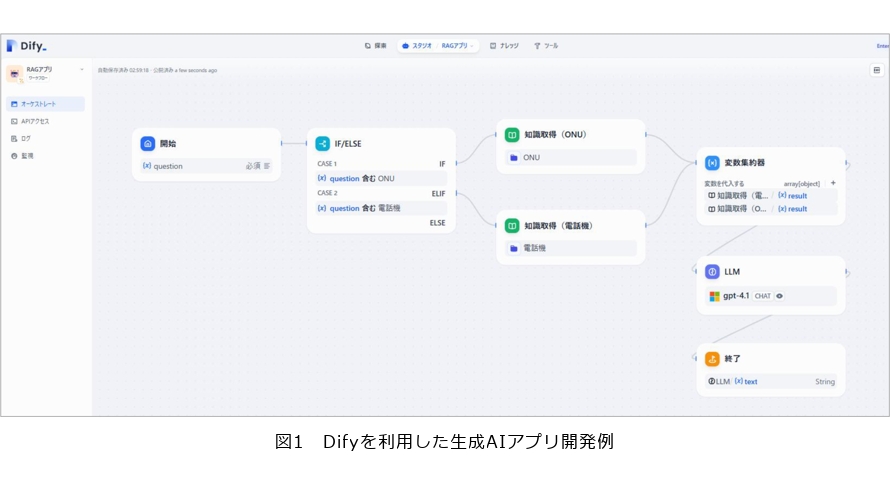Click the panel icon at canvas top-right
The width and height of the screenshot is (890, 500).
(877, 70)
